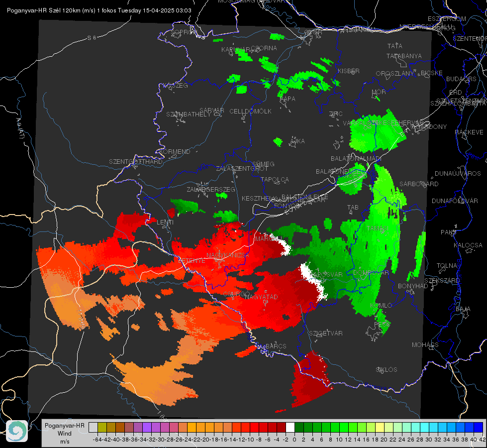Click the ERD city label

[455, 93]
